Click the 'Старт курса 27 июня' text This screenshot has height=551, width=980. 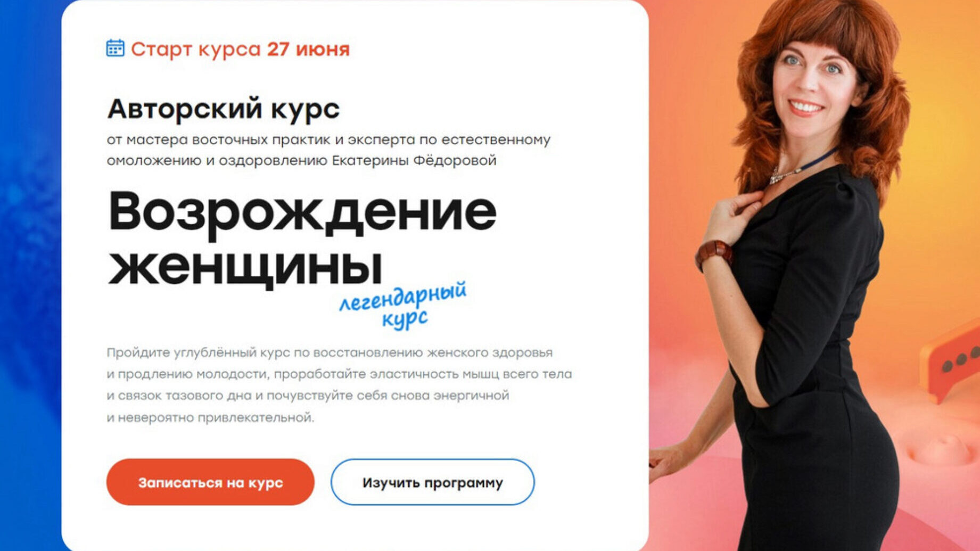pos(240,49)
